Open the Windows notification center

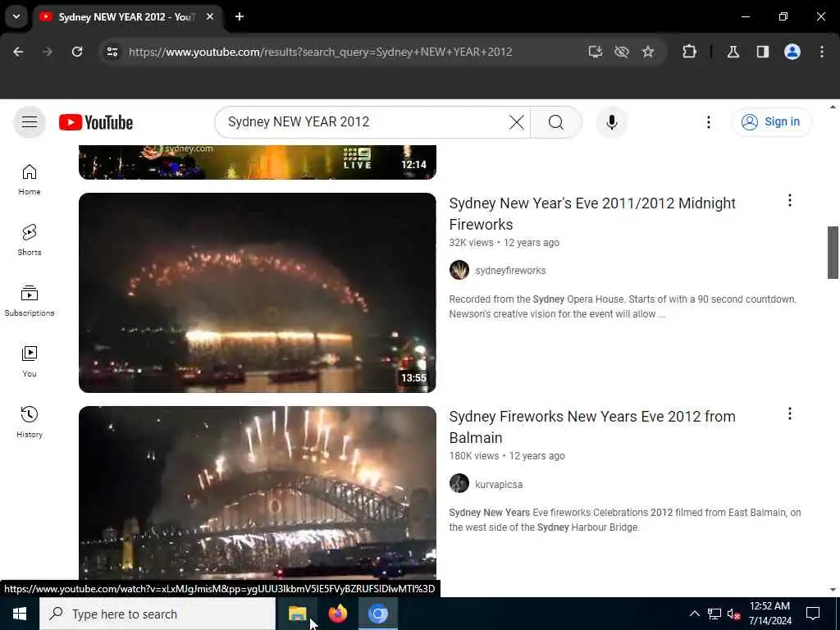(x=813, y=614)
